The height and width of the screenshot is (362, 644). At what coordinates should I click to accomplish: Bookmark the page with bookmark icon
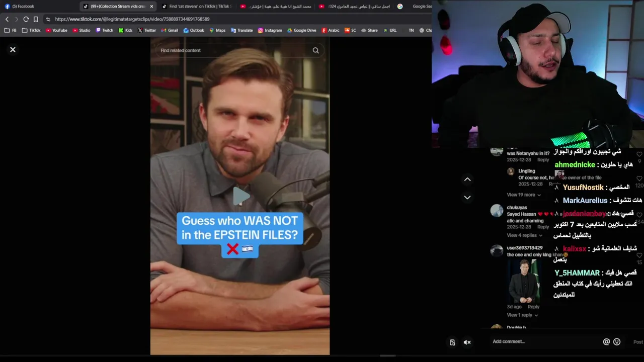point(36,19)
